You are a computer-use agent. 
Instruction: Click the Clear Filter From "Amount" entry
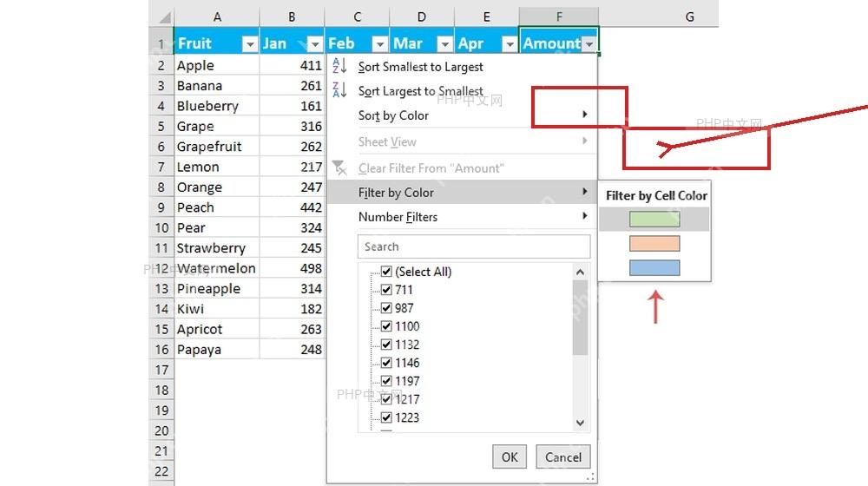[x=463, y=168]
